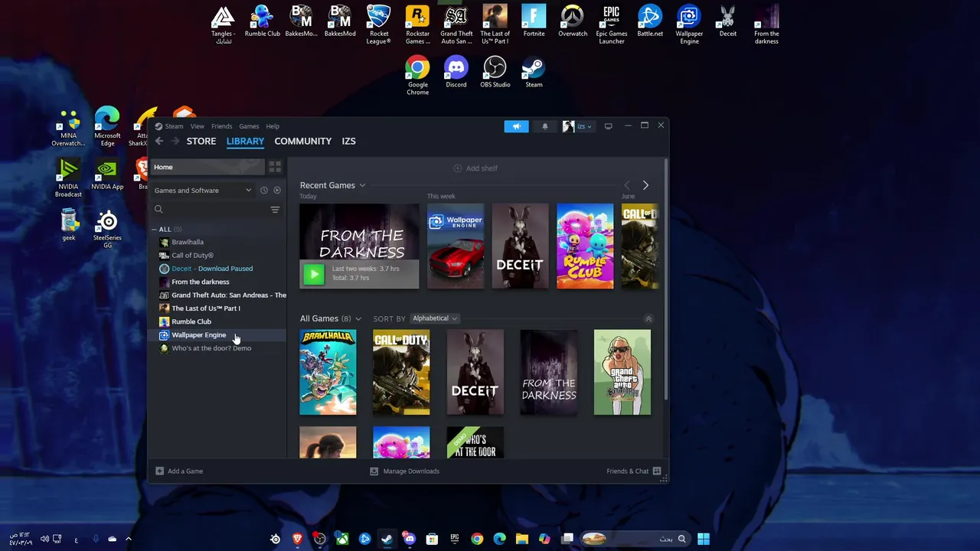Select Wallpaper Engine in the games list
The height and width of the screenshot is (551, 980).
point(217,335)
